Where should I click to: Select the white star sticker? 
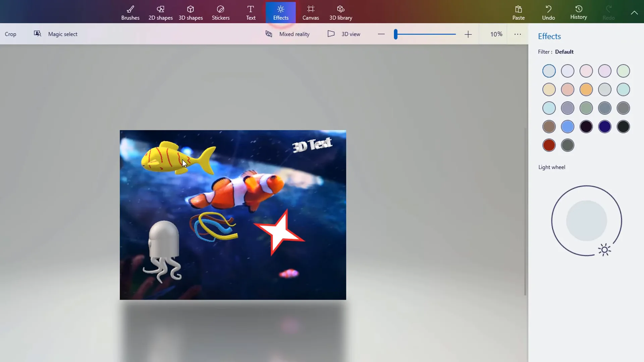[279, 233]
